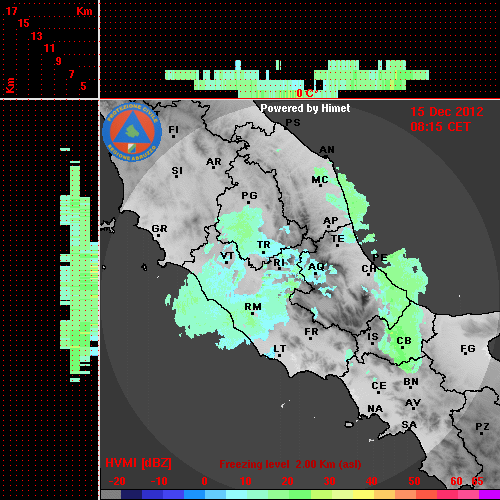Click the 17 Km altitude scale label
Screen dimensions: 500x500
pos(11,11)
